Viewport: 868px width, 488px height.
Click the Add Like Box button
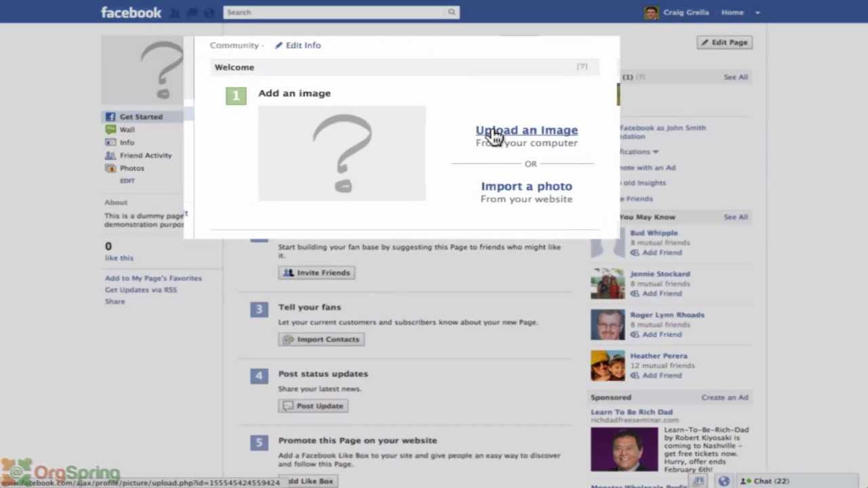click(x=308, y=481)
